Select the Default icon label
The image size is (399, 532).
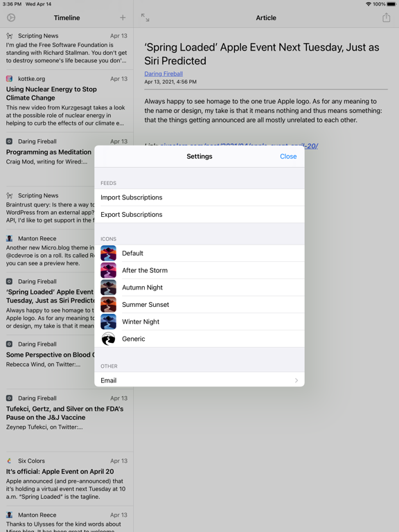133,253
